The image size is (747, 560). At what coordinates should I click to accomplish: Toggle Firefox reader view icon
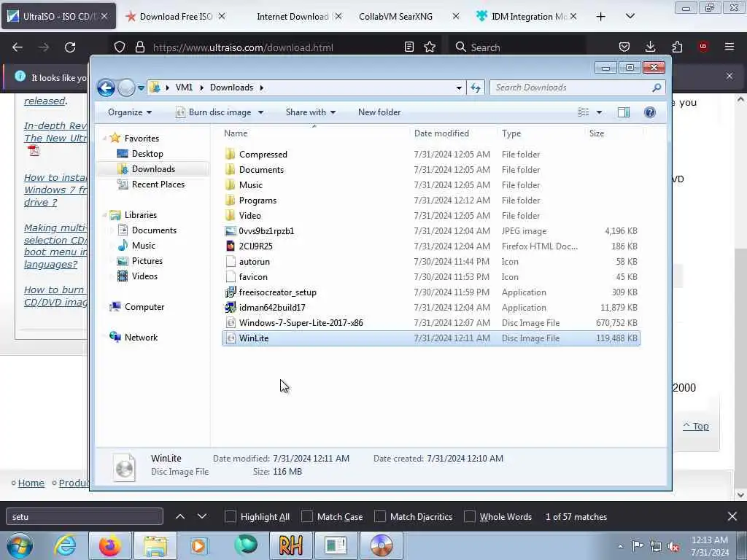[409, 47]
